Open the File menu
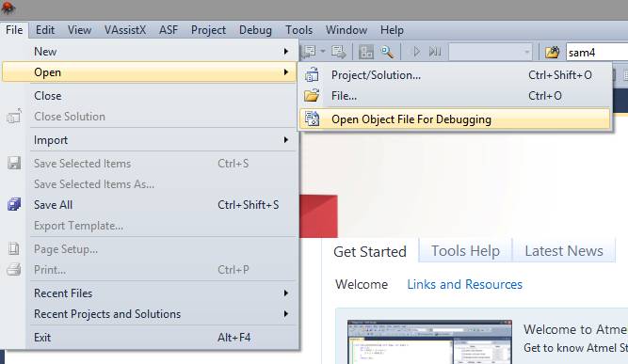 tap(14, 30)
